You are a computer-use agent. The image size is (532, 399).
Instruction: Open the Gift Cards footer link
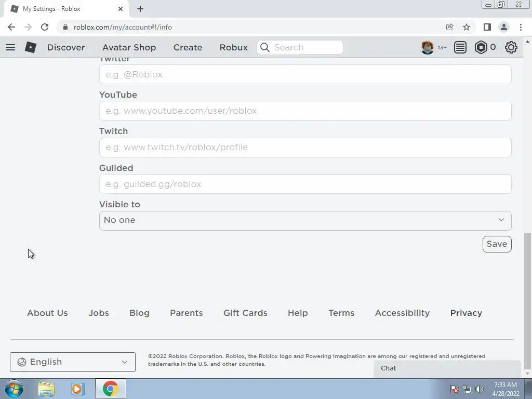[245, 313]
